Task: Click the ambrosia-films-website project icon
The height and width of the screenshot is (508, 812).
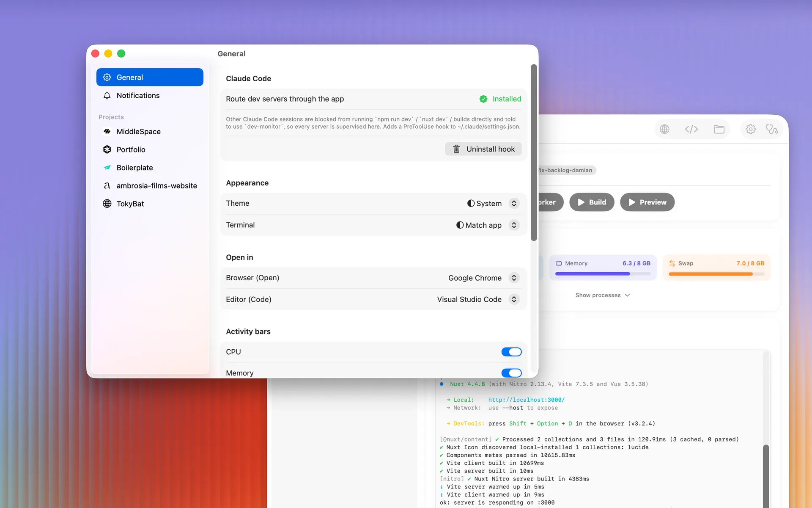Action: coord(107,185)
